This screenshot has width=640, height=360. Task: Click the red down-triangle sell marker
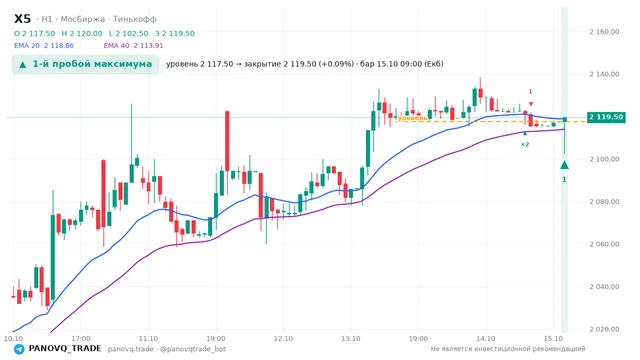click(531, 104)
